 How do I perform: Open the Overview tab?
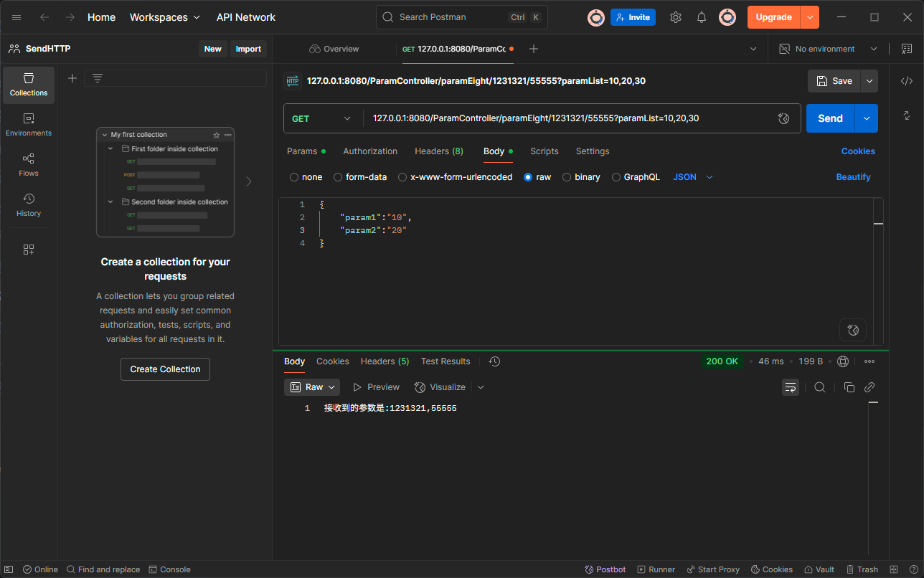tap(334, 49)
